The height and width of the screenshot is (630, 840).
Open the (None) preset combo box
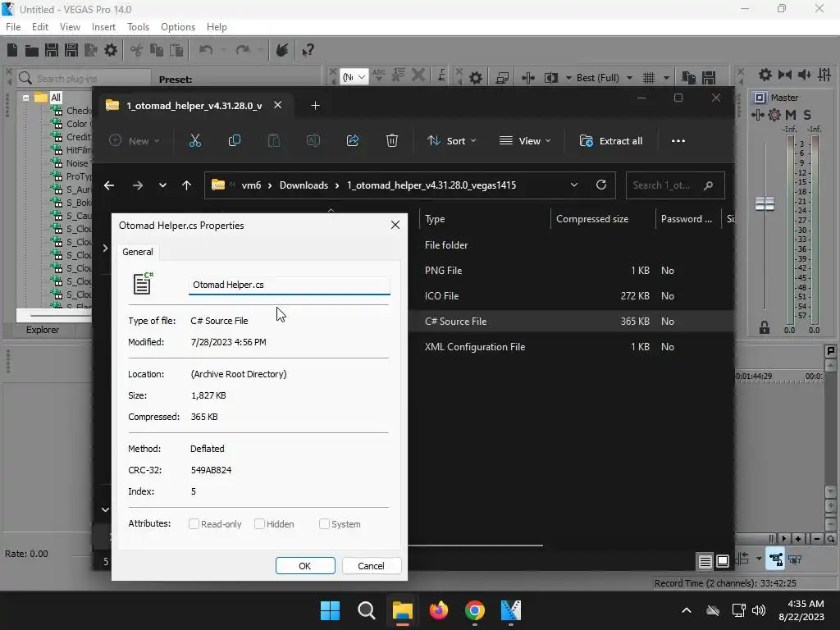coord(354,78)
